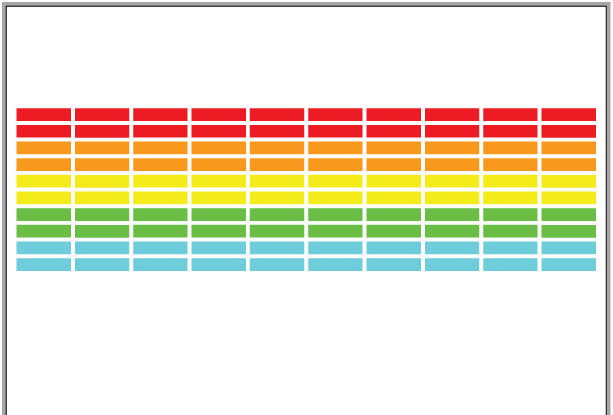
Task: Select the bottom-right cyan brick
Action: click(568, 265)
